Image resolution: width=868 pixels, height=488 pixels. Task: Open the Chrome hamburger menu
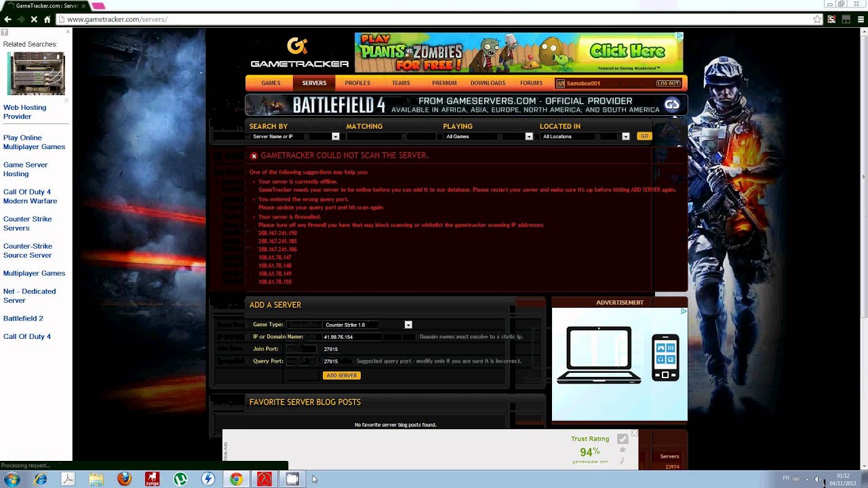tap(859, 20)
